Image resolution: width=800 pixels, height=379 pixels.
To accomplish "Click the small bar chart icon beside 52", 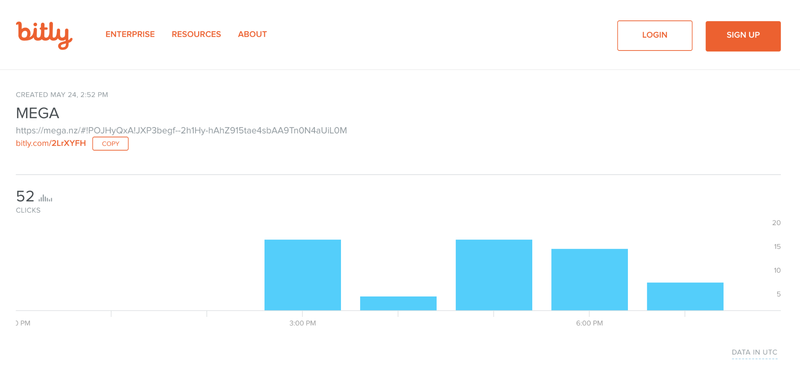I will (x=45, y=198).
